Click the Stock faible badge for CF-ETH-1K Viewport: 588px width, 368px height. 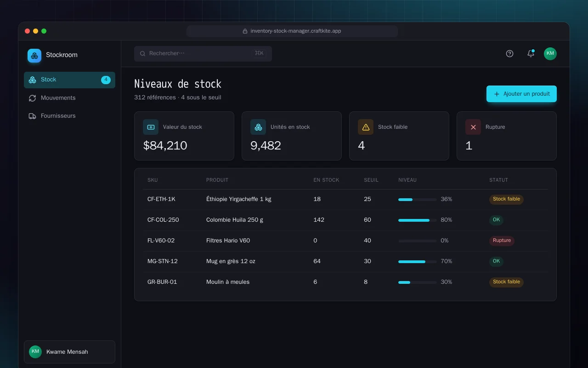tap(506, 199)
